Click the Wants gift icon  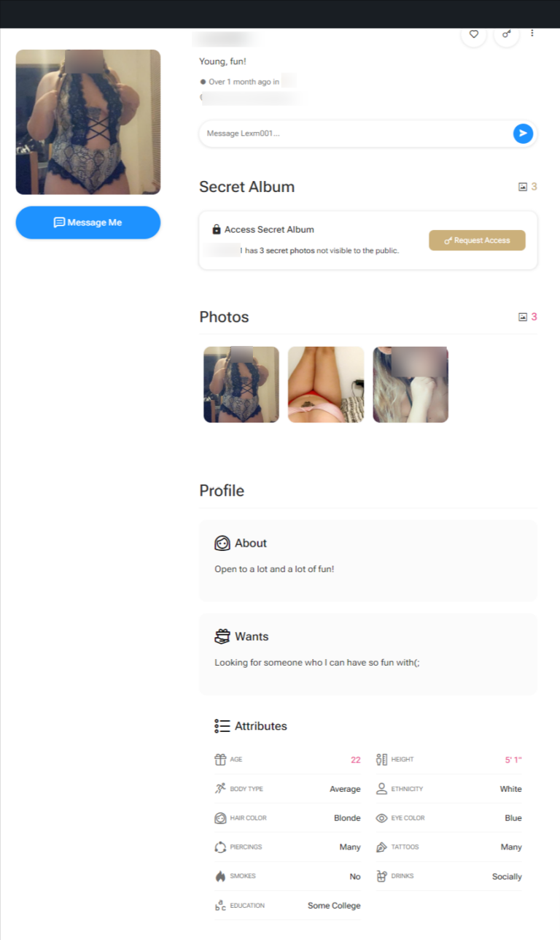[x=222, y=636]
